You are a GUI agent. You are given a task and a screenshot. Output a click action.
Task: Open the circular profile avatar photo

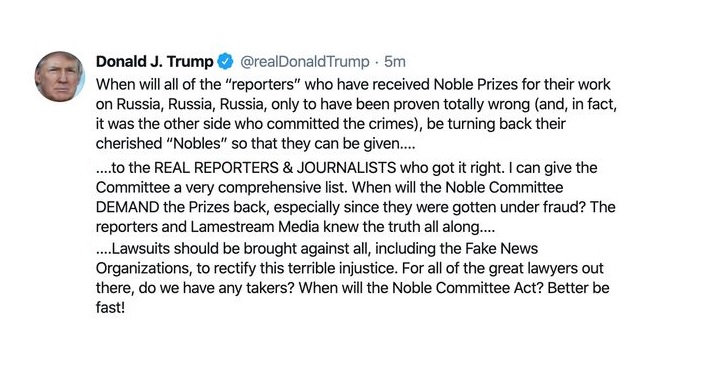(60, 76)
